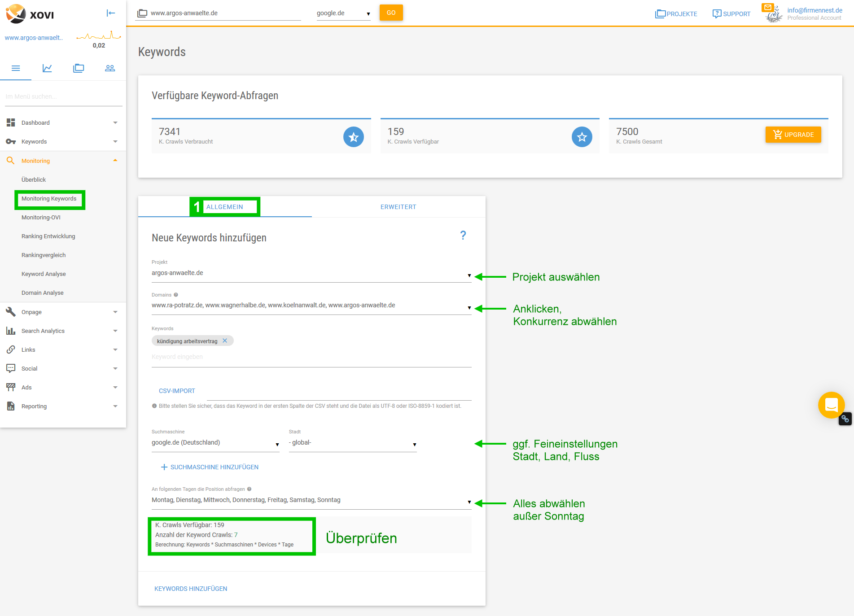Click the star icon beside Crawls Verbraucht
Viewport: 854px width, 616px height.
coord(353,137)
